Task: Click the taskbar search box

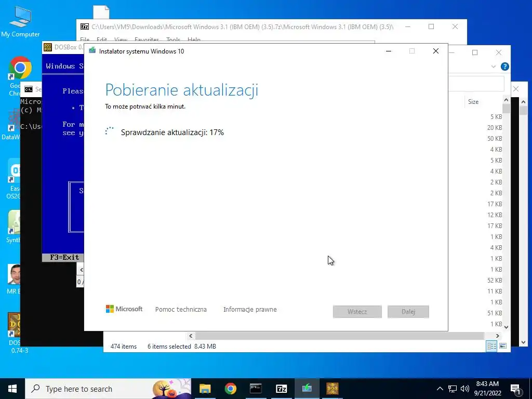Action: pos(108,389)
